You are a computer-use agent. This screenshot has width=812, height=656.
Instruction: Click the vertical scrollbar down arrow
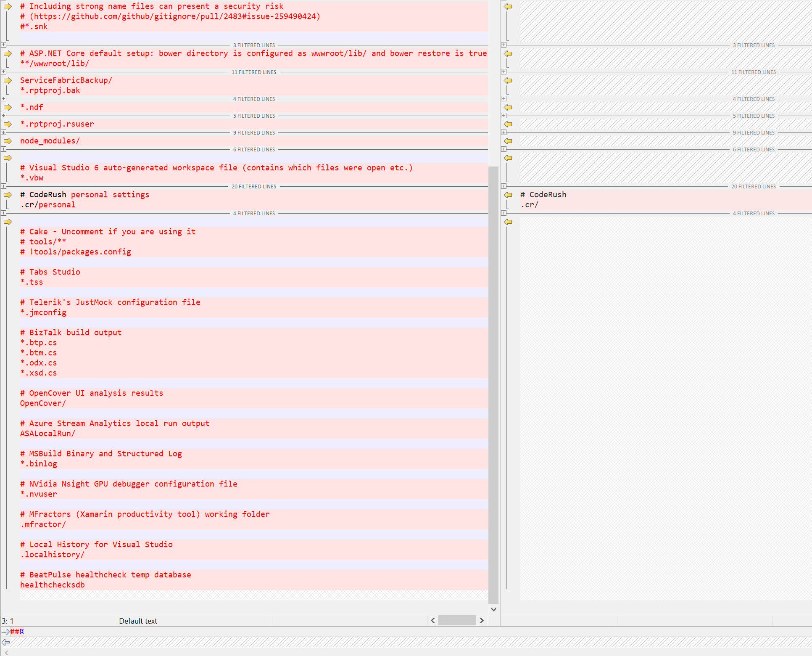[x=493, y=609]
